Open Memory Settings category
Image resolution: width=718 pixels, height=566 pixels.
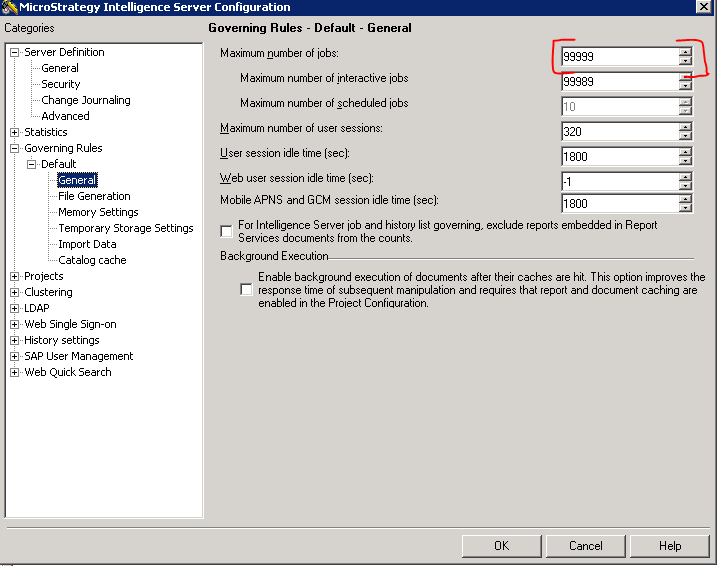click(98, 212)
